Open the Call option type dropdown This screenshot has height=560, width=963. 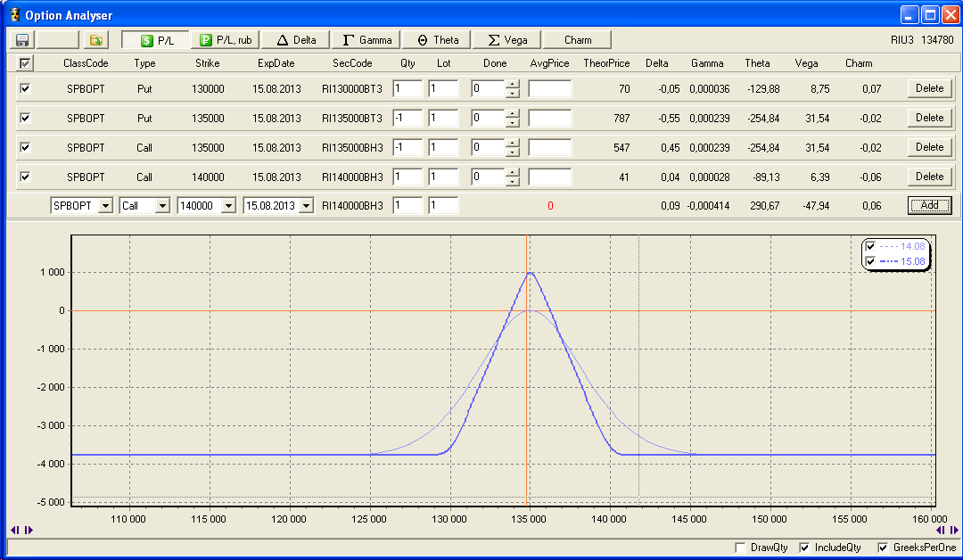tap(161, 206)
